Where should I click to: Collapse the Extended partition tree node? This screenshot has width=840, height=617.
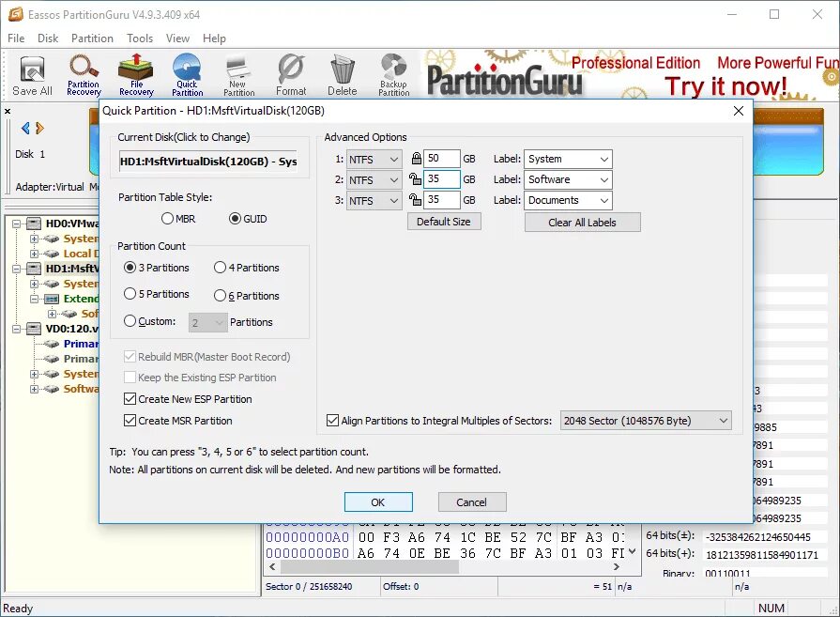tap(35, 299)
